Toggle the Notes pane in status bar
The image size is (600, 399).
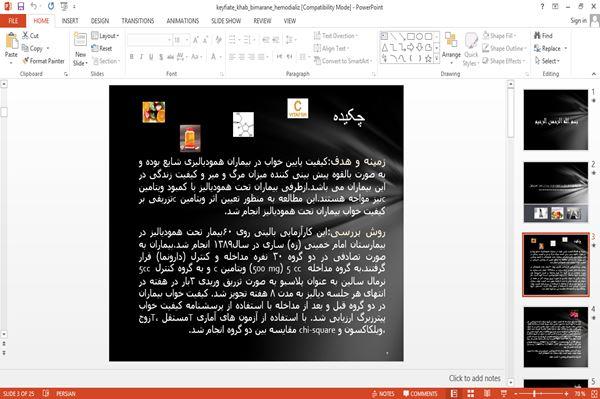tap(383, 394)
